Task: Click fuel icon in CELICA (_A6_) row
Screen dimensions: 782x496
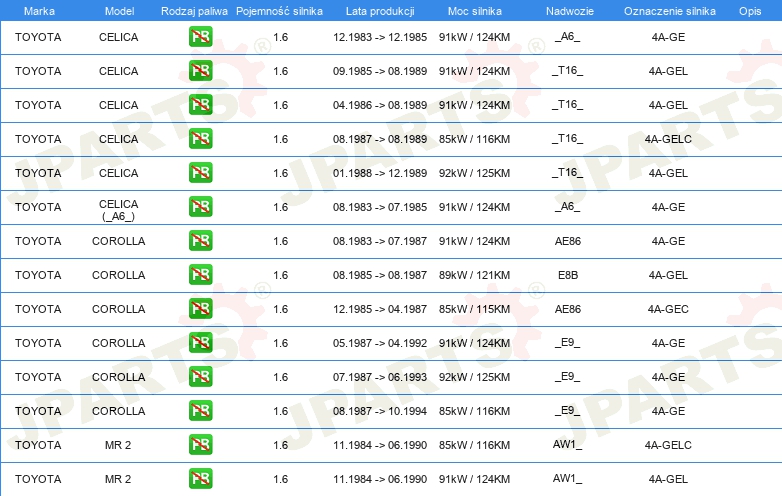Action: tap(200, 206)
